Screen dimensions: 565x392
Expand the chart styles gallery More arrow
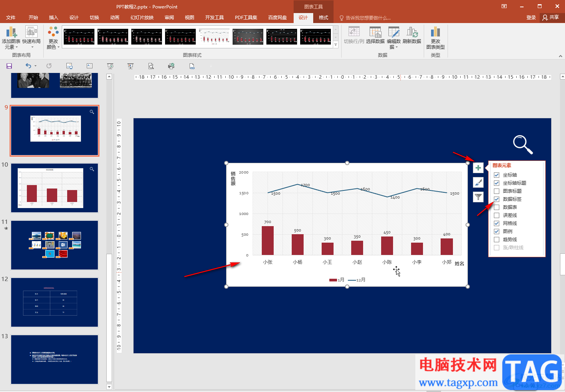point(335,45)
